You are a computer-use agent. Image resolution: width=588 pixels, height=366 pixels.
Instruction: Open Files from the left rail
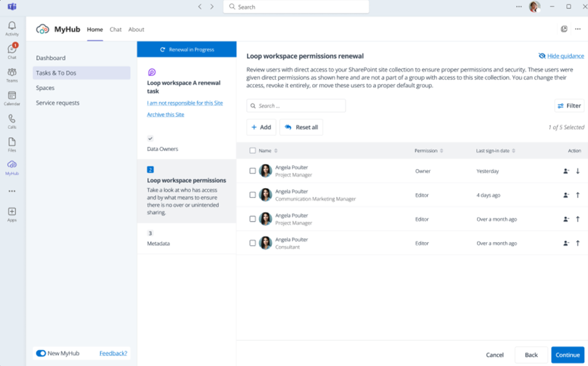(x=12, y=144)
